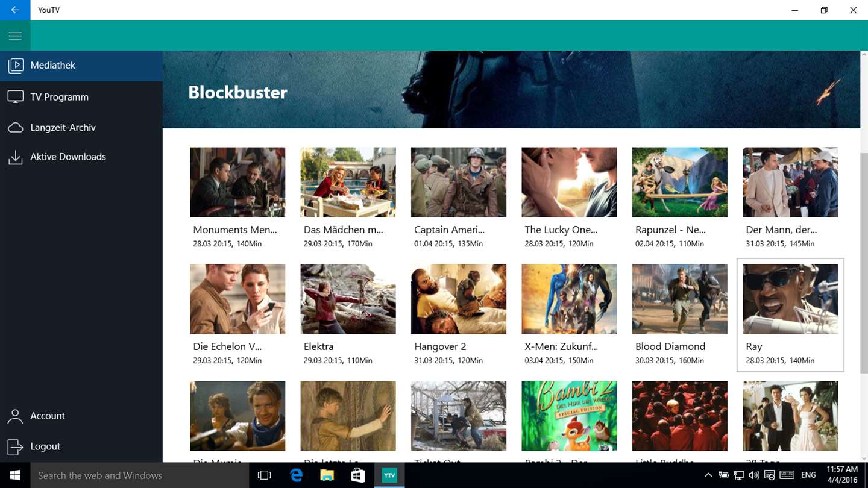
Task: Open Rapunzel thumbnail
Action: (x=680, y=182)
